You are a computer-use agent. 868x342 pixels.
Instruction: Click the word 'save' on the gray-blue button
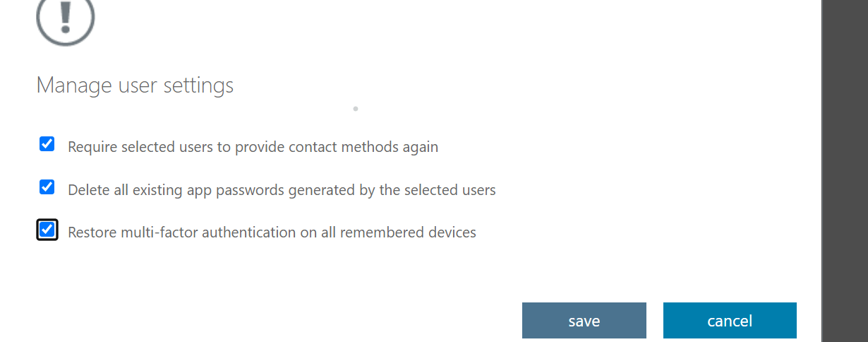pyautogui.click(x=584, y=321)
